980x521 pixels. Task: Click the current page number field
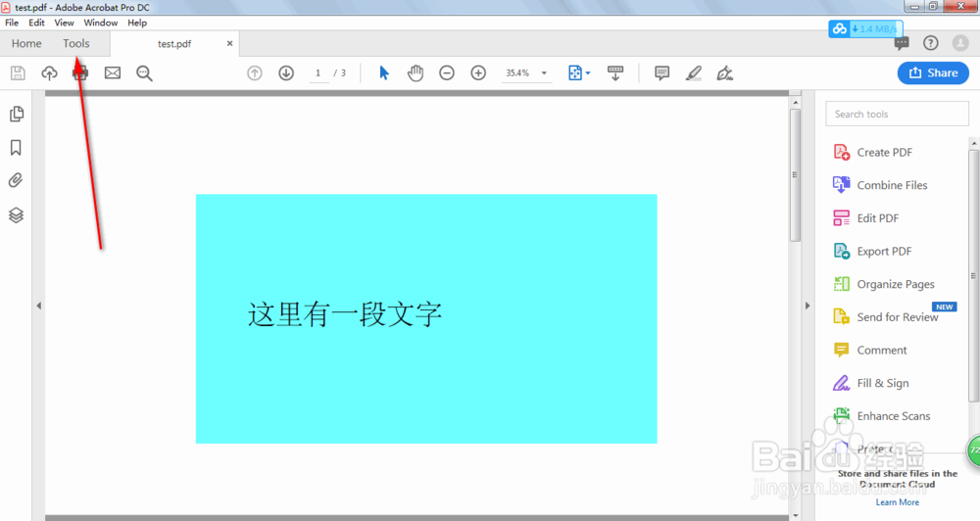click(x=318, y=73)
